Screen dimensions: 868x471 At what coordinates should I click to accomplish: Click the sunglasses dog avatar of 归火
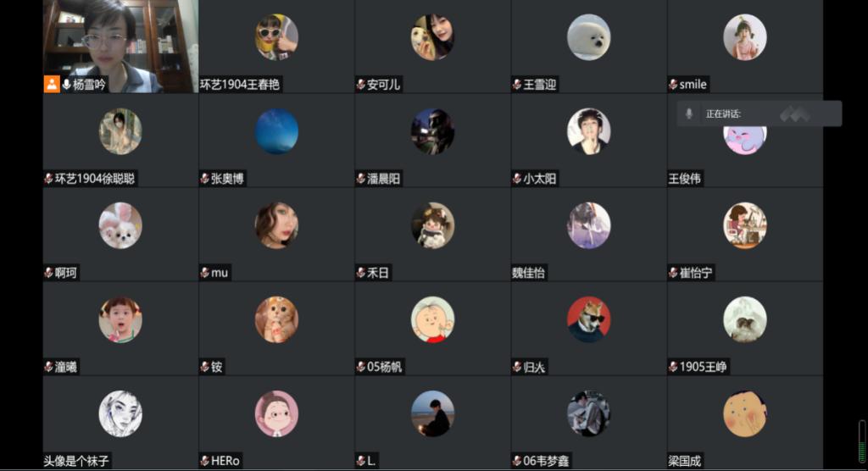pos(588,319)
